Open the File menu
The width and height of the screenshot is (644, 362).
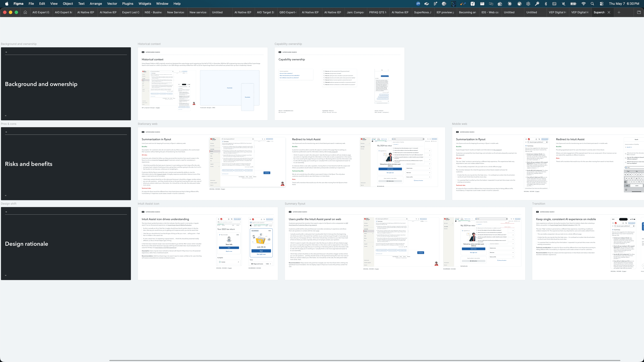(x=31, y=4)
